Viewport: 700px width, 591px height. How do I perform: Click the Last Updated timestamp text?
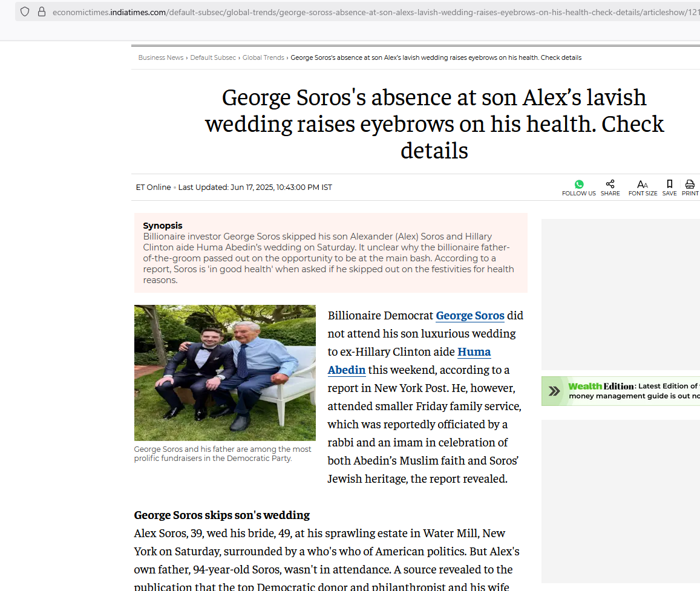pyautogui.click(x=255, y=188)
